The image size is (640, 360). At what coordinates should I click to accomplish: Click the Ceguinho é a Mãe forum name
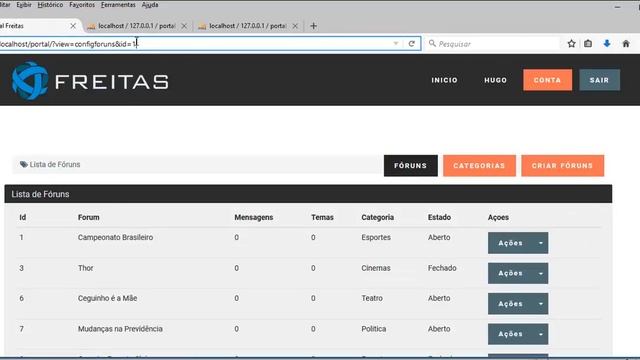107,298
